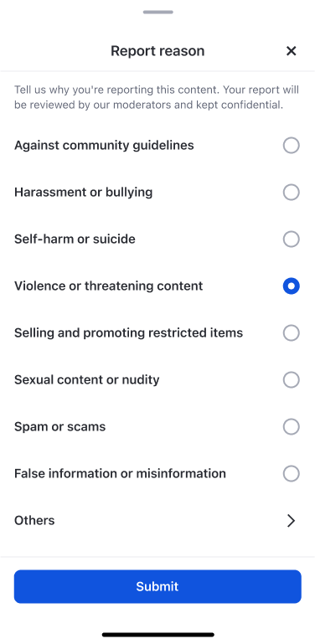Select Selling and promoting restricted items radio
This screenshot has width=315, height=644.
point(292,332)
